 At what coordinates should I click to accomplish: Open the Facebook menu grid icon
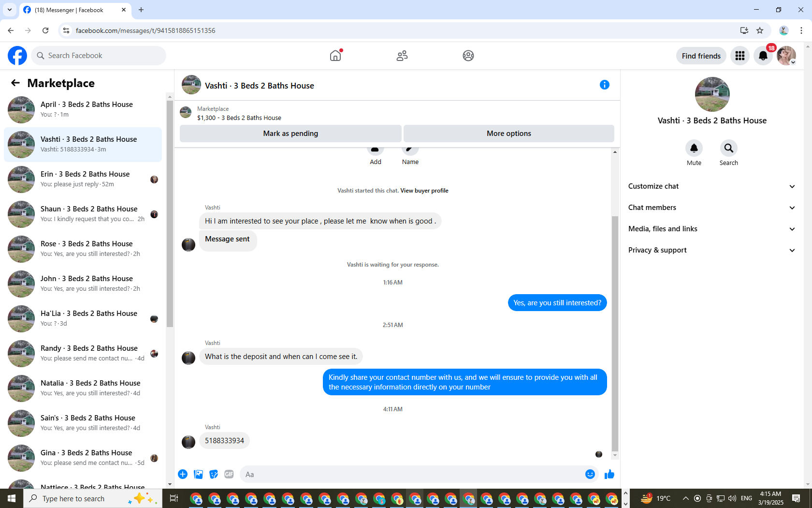[740, 56]
